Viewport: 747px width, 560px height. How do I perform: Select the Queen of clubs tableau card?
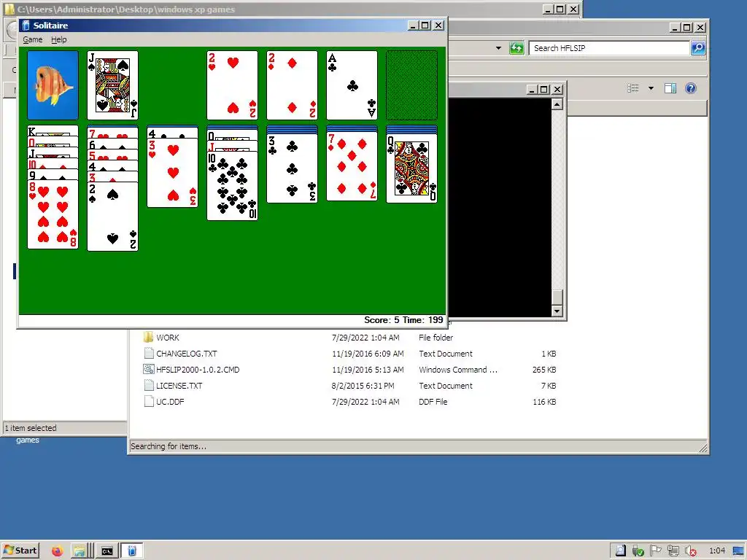[x=411, y=168]
